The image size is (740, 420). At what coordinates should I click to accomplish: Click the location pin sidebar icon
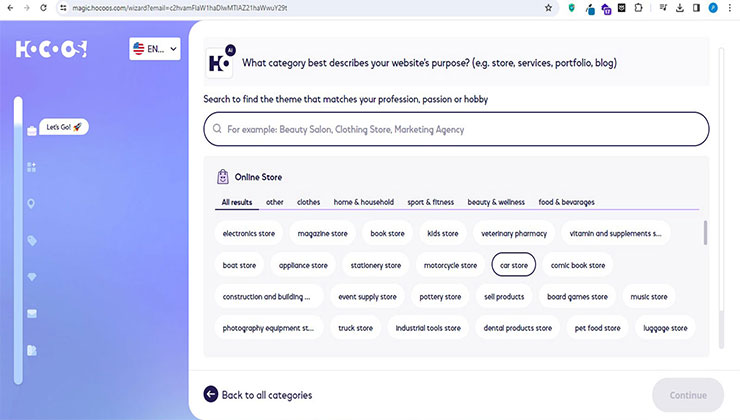click(31, 204)
